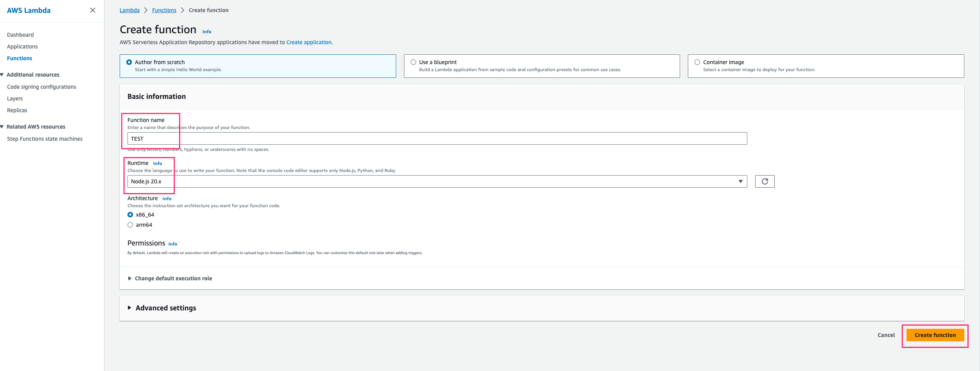Open Replicas in sidebar
Image resolution: width=980 pixels, height=371 pixels.
(x=17, y=110)
